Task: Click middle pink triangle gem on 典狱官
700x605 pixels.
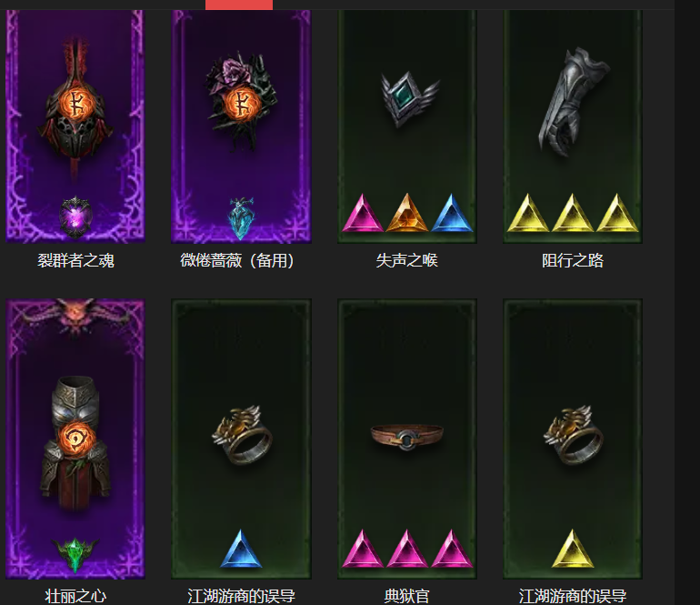Action: point(406,549)
